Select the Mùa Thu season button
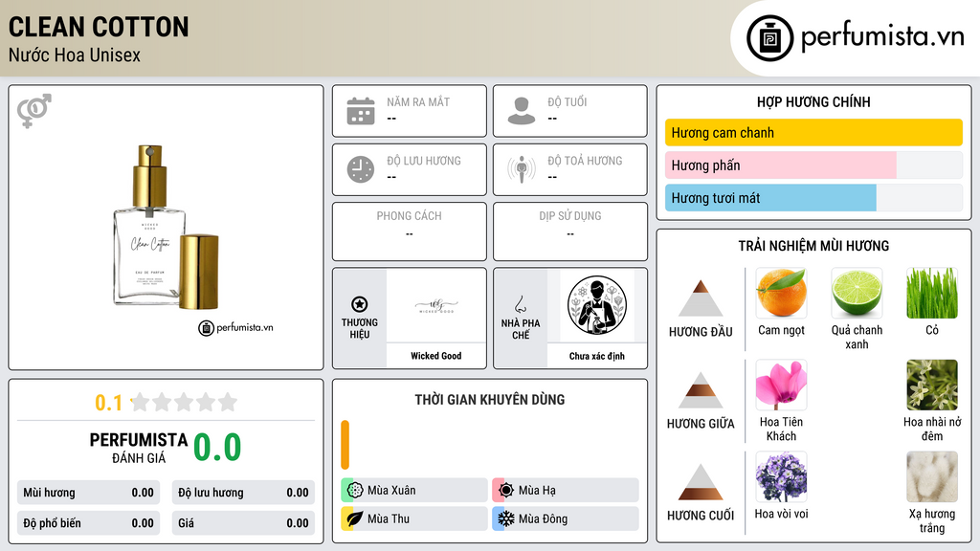980x551 pixels. (413, 518)
